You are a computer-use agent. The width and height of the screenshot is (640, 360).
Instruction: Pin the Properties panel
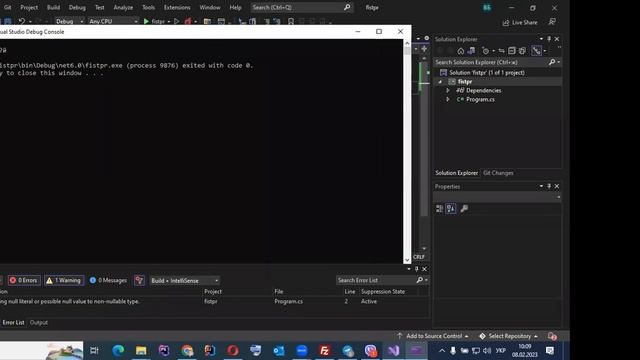(549, 186)
